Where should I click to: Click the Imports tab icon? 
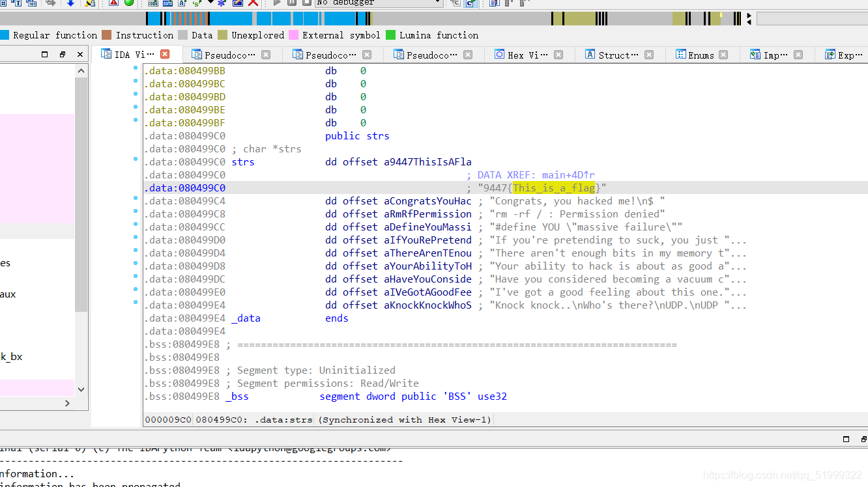(755, 54)
